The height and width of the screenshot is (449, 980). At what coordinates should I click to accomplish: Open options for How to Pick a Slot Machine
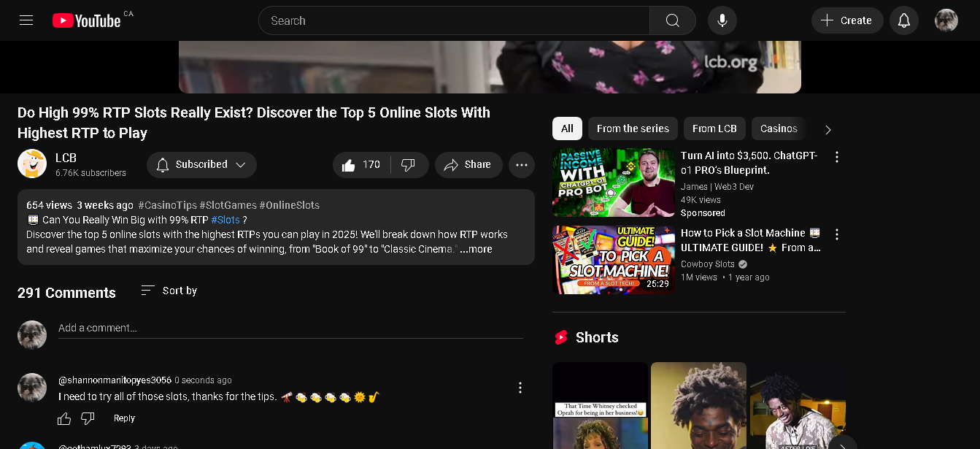837,234
